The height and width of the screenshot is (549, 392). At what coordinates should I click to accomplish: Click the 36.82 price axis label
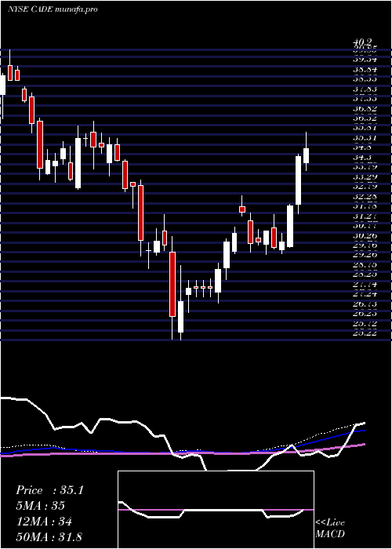(365, 109)
